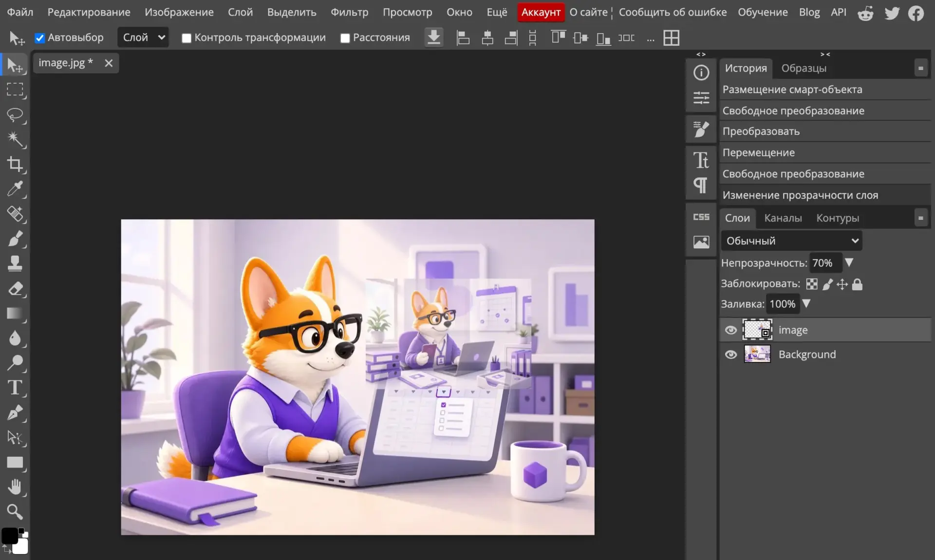Open the History panel options menu
Image resolution: width=935 pixels, height=560 pixels.
(x=920, y=69)
